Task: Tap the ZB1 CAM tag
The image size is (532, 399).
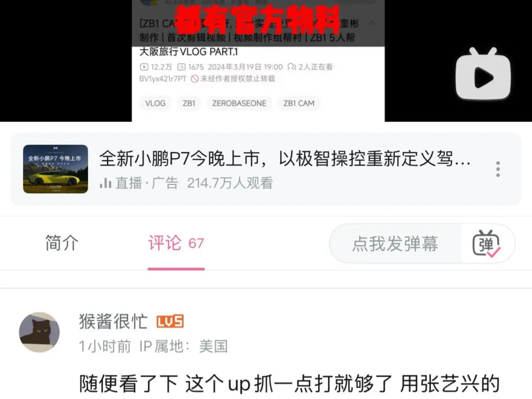Action: point(299,104)
